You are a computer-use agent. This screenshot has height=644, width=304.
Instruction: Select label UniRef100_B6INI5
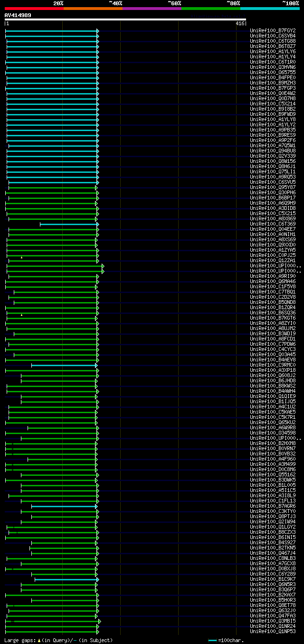pos(273,538)
